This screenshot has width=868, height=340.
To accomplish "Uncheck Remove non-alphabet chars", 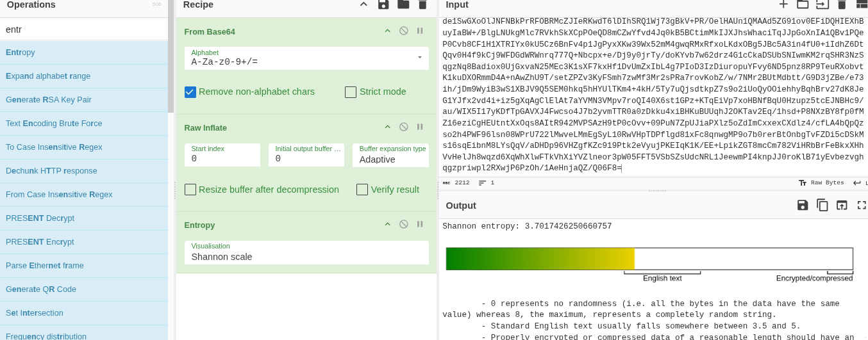I will (190, 92).
